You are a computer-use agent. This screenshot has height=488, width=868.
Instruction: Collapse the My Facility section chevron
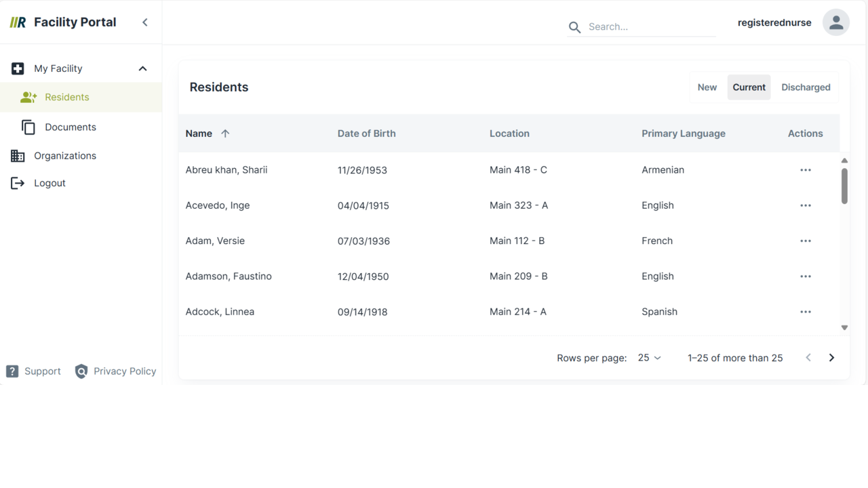pyautogui.click(x=142, y=68)
